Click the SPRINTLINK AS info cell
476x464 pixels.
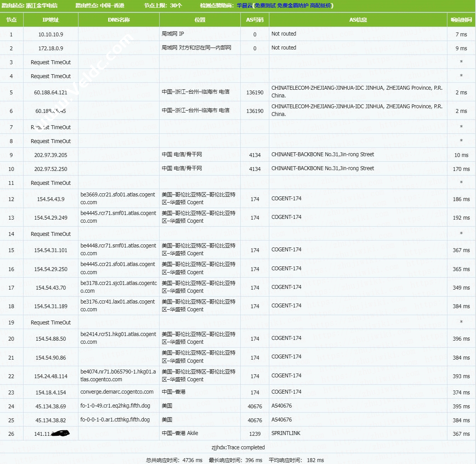286,433
